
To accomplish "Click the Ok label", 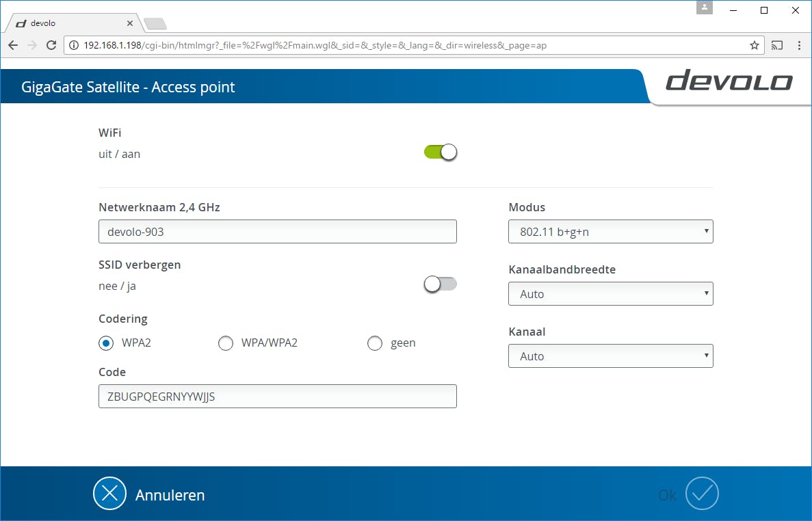I will (667, 495).
